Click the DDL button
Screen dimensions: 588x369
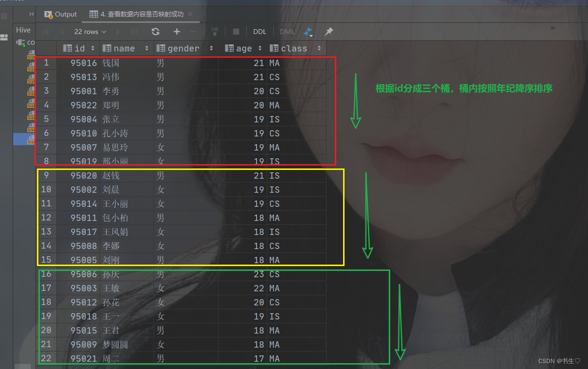[259, 32]
